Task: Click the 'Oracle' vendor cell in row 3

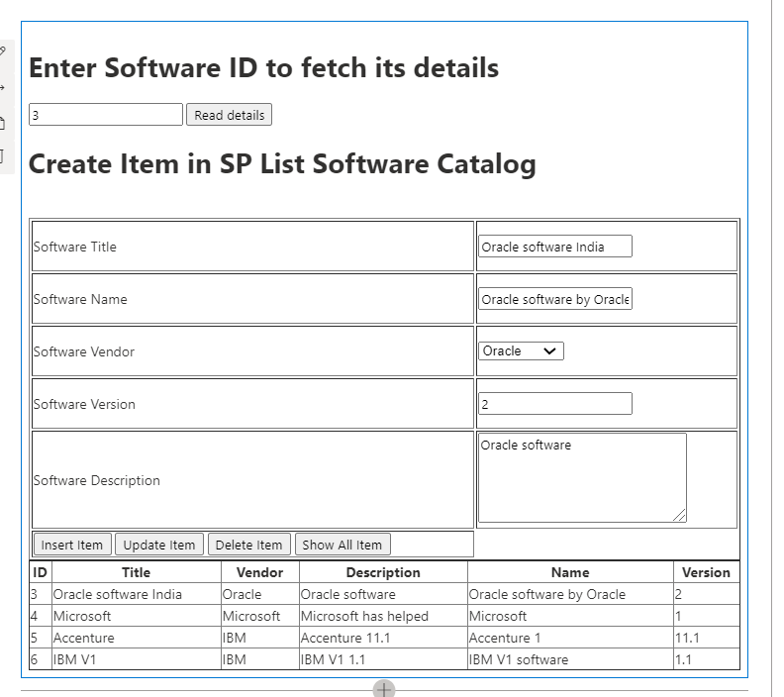Action: [260, 594]
